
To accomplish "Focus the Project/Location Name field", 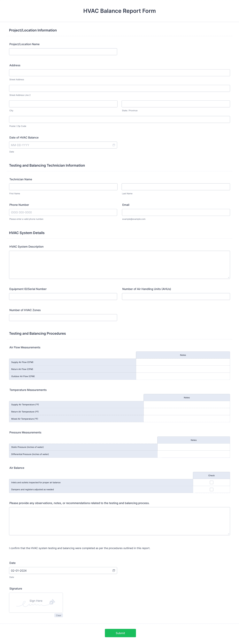I will 63,52.
